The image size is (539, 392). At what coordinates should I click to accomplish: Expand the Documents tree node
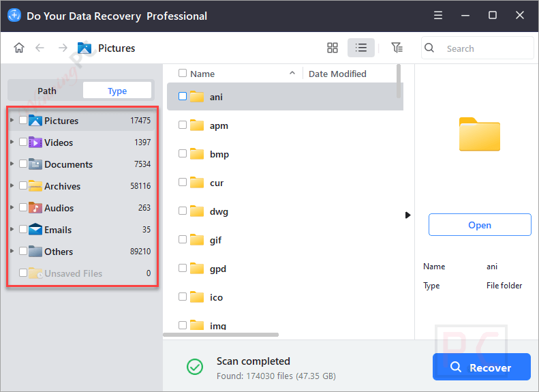(12, 164)
